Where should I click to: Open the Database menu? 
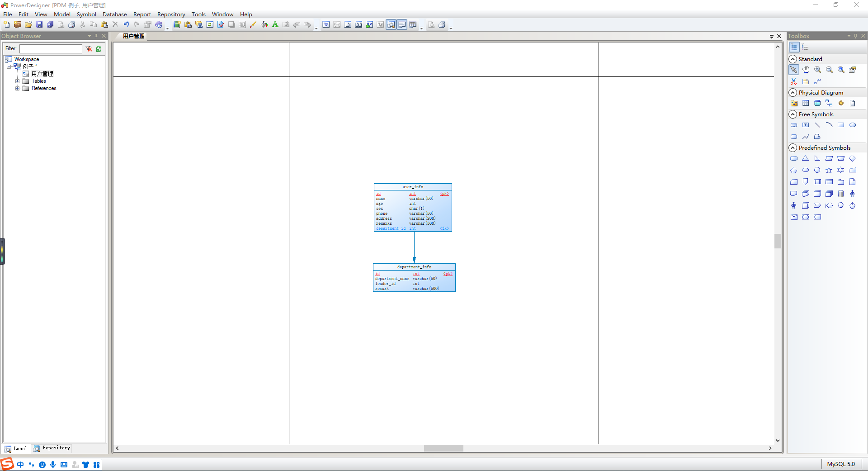click(114, 14)
